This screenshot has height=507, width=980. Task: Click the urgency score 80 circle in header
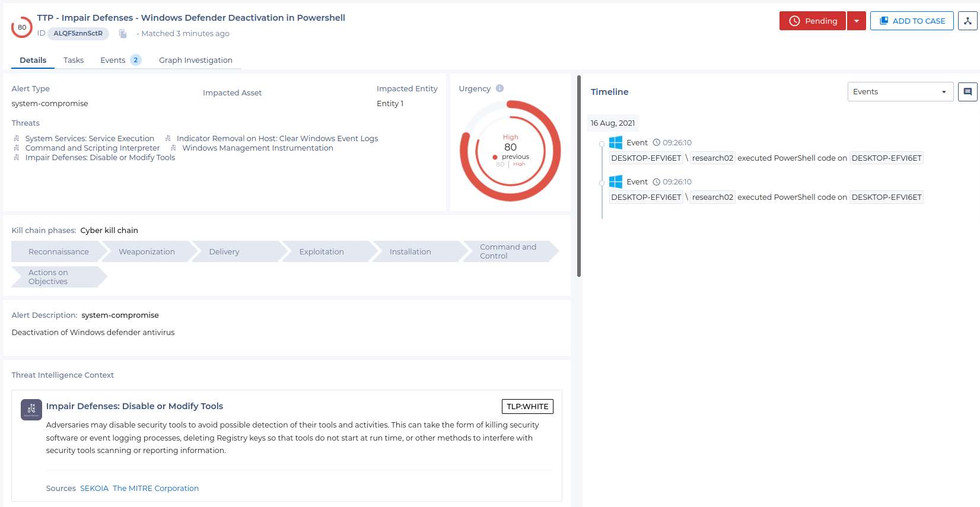pos(22,27)
